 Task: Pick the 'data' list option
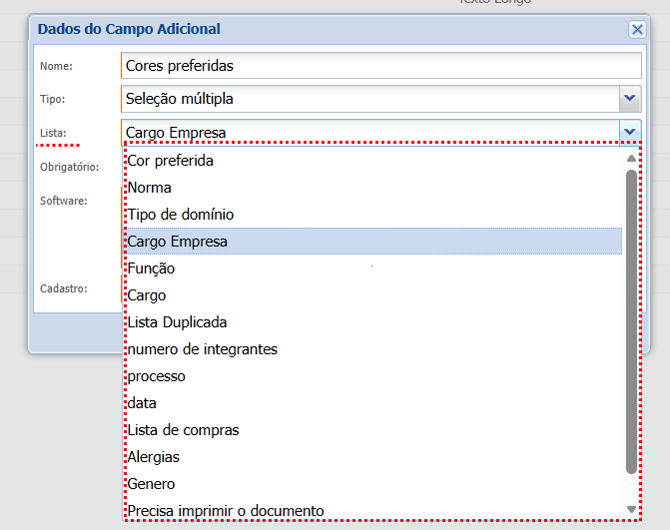141,403
